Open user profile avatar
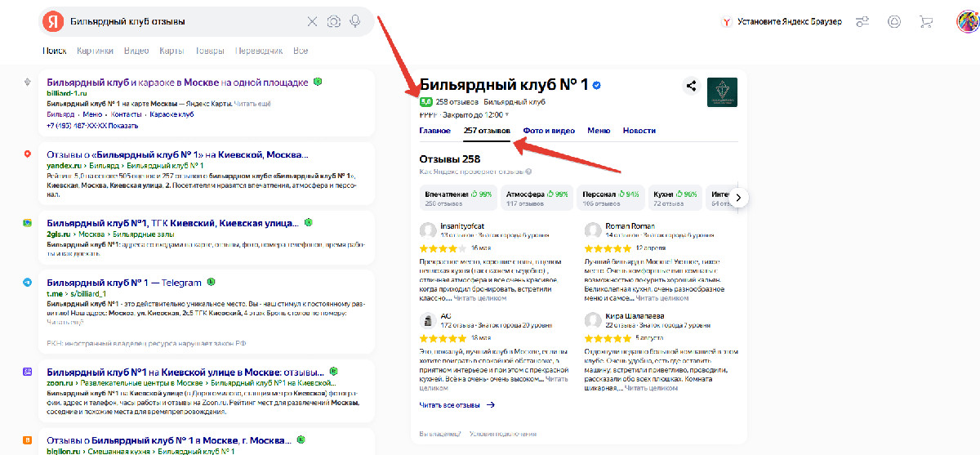 pos(967,22)
